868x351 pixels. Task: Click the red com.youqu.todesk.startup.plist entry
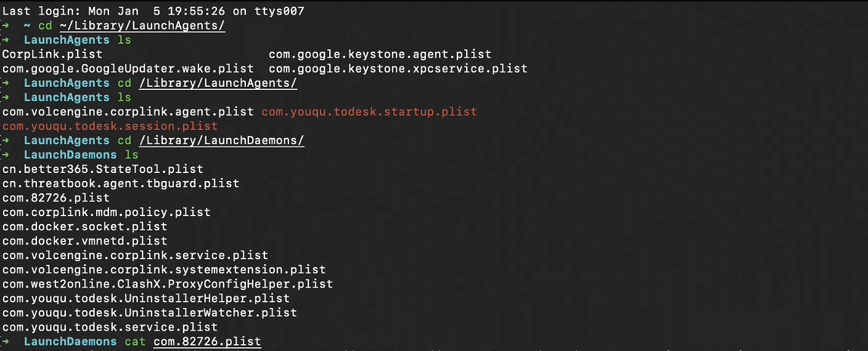tap(369, 111)
